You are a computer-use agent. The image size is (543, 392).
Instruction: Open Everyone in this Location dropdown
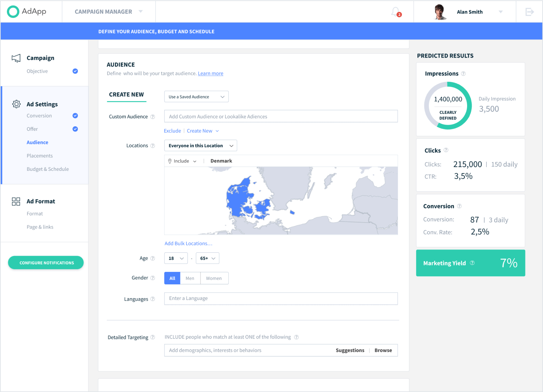coord(200,146)
